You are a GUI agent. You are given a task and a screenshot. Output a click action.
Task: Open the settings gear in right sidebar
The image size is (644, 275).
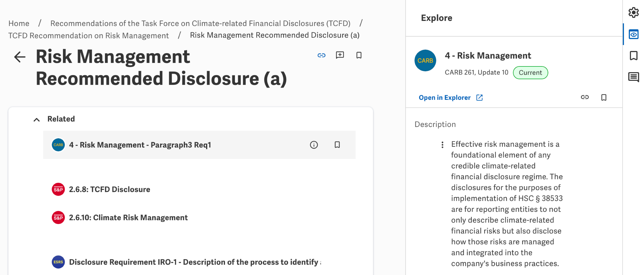pos(634,12)
